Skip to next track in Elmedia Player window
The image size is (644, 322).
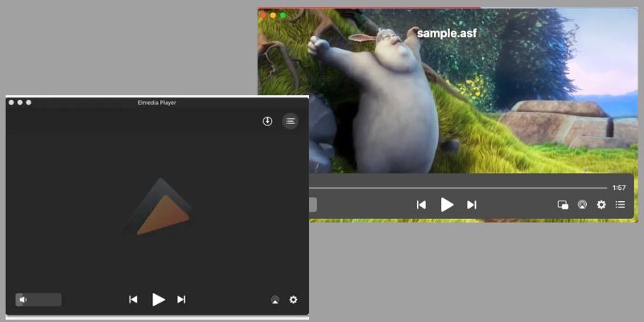pyautogui.click(x=181, y=299)
